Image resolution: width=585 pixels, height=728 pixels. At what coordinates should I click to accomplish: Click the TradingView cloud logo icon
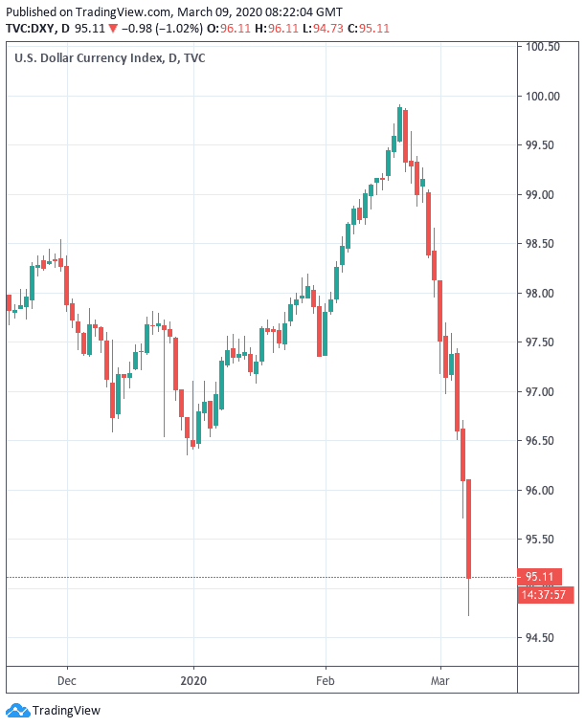coord(17,710)
